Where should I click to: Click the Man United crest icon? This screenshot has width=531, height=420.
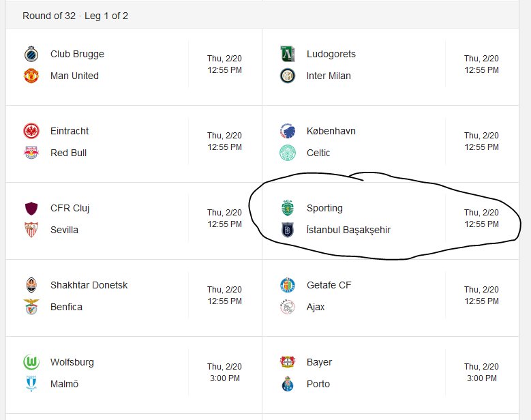(x=31, y=76)
